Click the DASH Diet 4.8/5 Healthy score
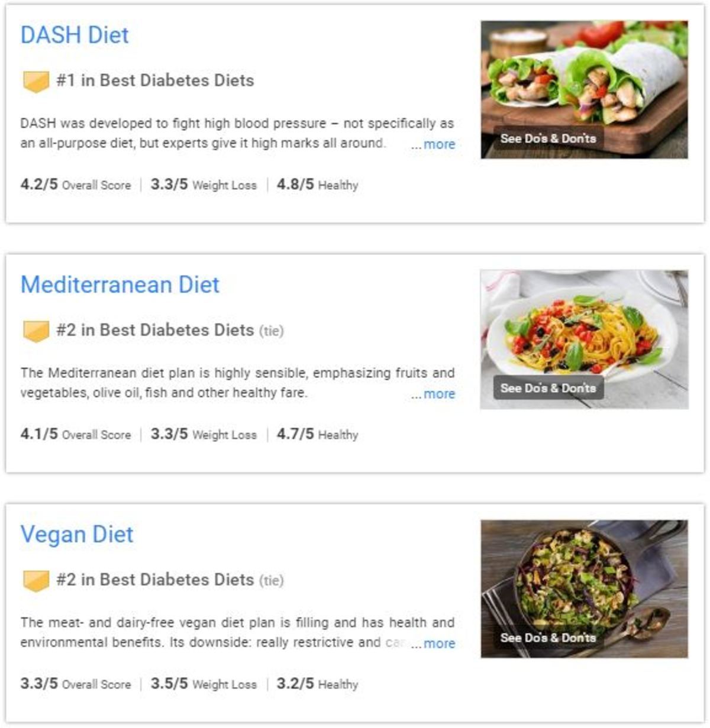This screenshot has width=710, height=728. pyautogui.click(x=317, y=185)
